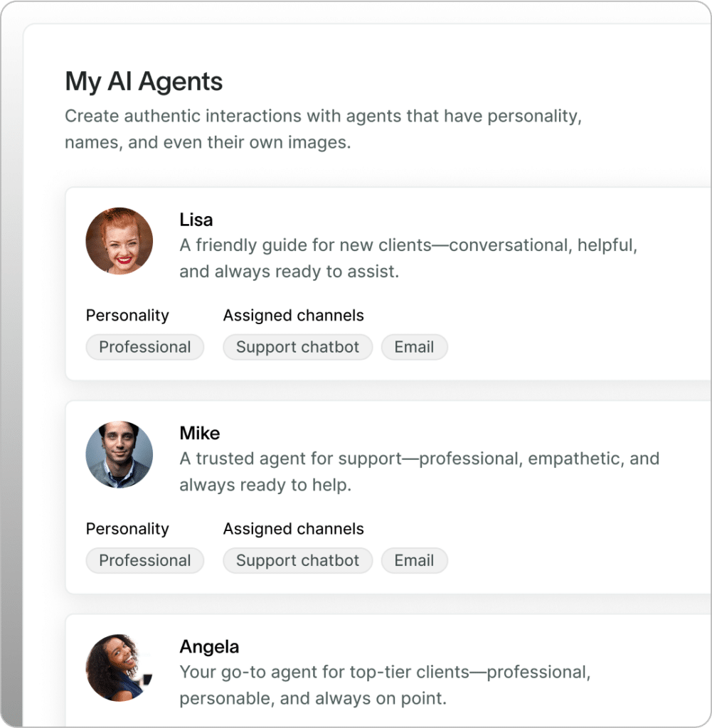Select Lisa's Professional personality tag
This screenshot has height=728, width=712.
(x=145, y=347)
